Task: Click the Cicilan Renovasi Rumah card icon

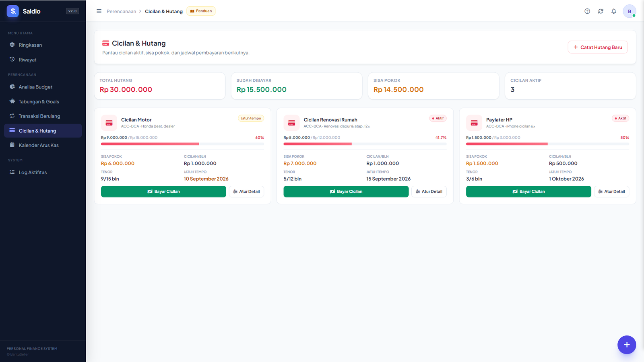Action: [292, 123]
